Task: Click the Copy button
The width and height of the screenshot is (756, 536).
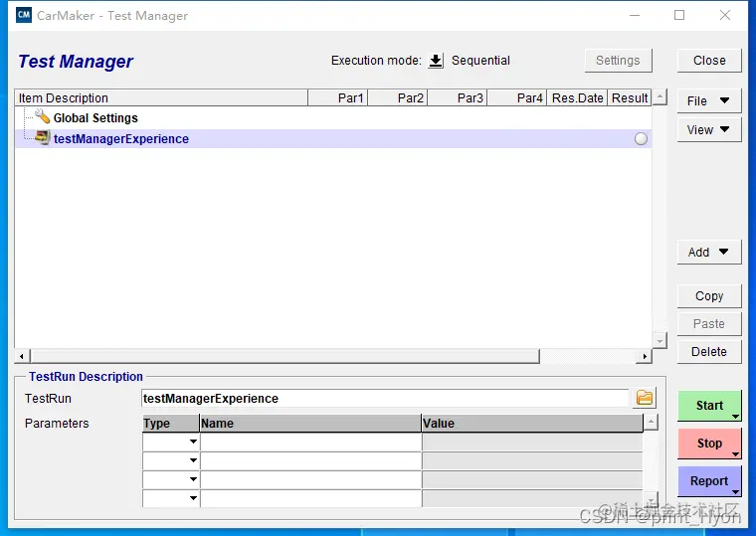Action: [x=708, y=296]
